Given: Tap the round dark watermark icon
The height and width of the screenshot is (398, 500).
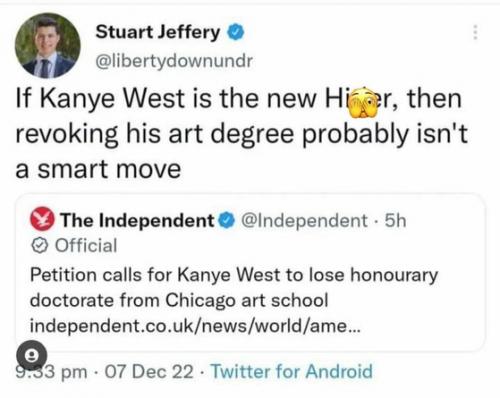Looking at the screenshot, I should [32, 356].
